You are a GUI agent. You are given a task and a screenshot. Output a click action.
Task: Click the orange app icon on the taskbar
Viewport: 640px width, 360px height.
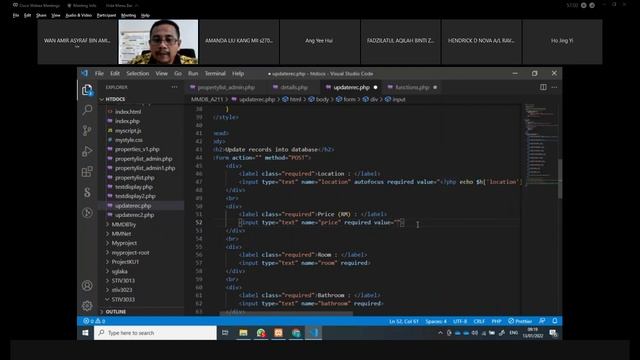(x=278, y=333)
